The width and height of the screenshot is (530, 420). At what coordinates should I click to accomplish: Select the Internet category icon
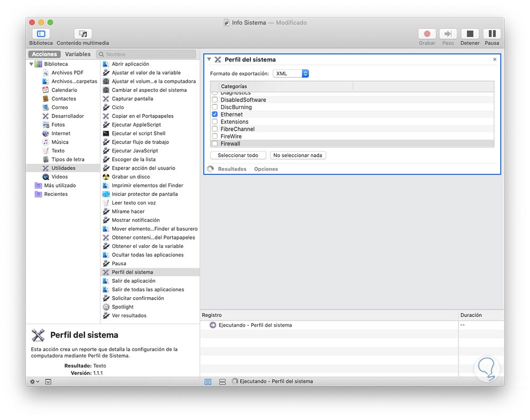[46, 133]
